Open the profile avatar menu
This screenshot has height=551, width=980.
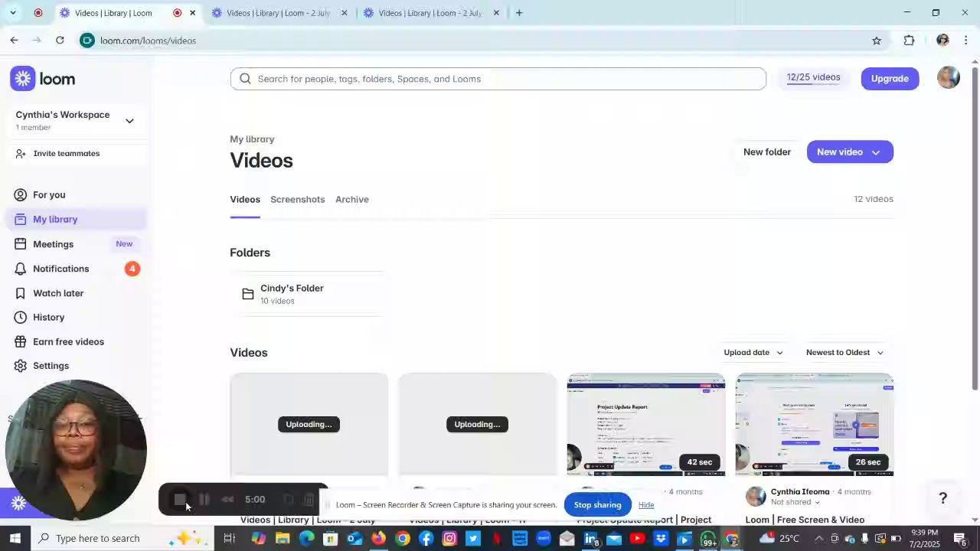point(948,78)
